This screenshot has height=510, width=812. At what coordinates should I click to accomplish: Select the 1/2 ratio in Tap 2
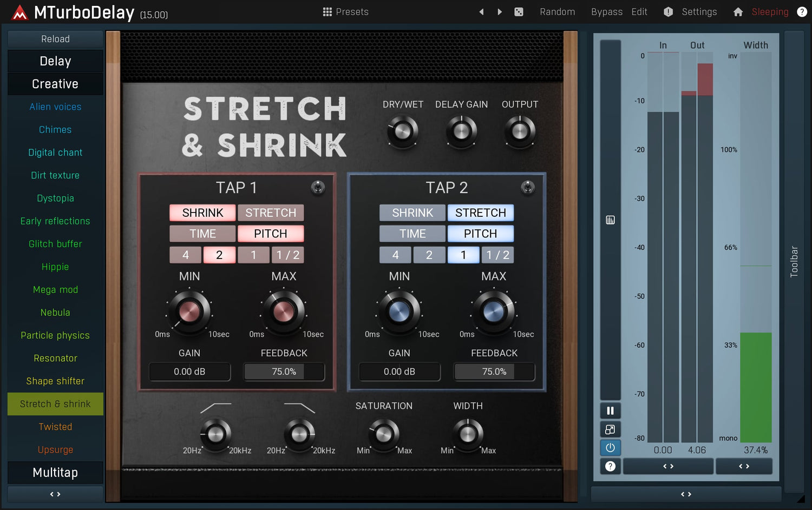pyautogui.click(x=497, y=255)
